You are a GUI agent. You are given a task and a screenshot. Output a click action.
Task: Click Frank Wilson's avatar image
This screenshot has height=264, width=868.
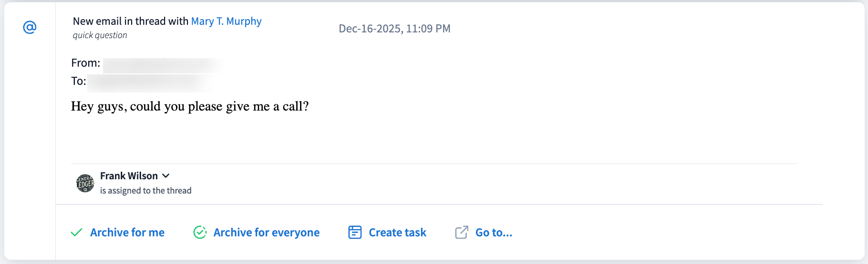85,183
